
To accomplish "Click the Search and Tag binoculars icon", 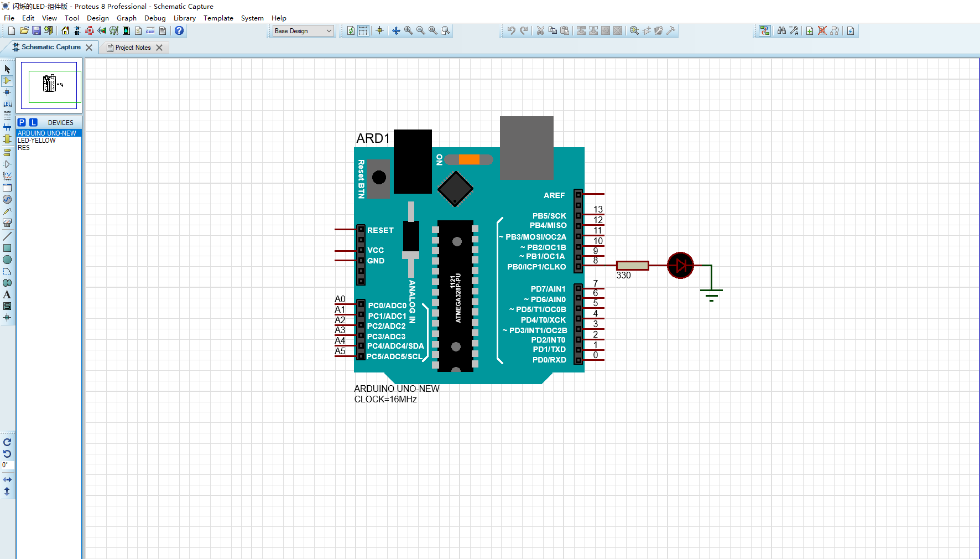I will point(781,31).
